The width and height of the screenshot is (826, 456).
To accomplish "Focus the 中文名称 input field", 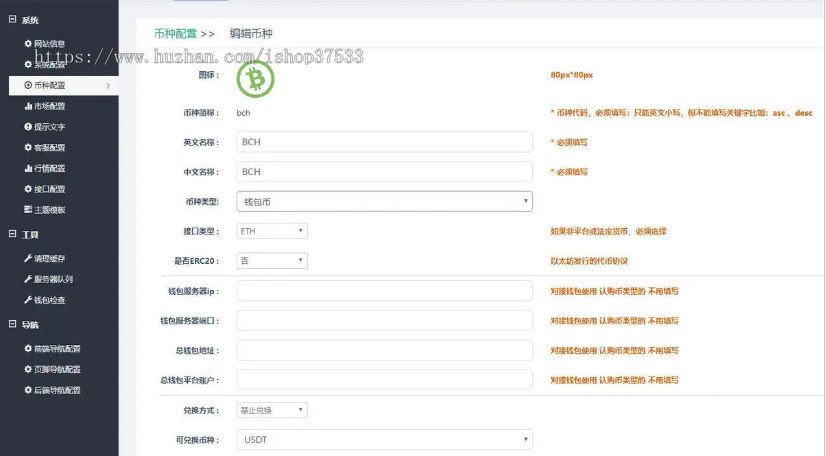I will (385, 172).
